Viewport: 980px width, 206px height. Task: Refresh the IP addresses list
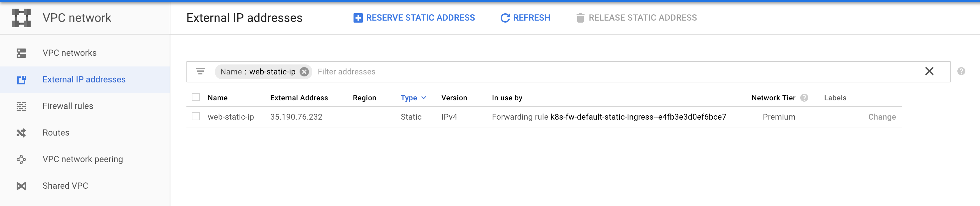pos(525,18)
